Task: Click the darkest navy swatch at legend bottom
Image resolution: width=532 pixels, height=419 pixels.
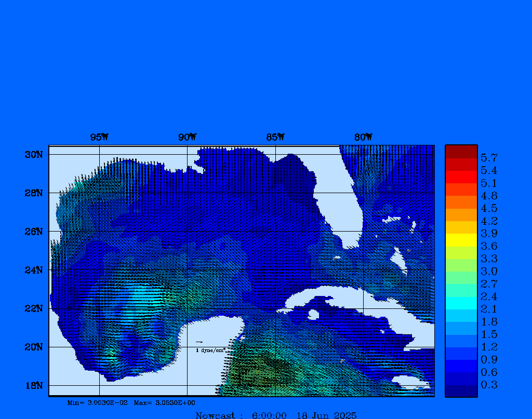Action: coord(461,391)
